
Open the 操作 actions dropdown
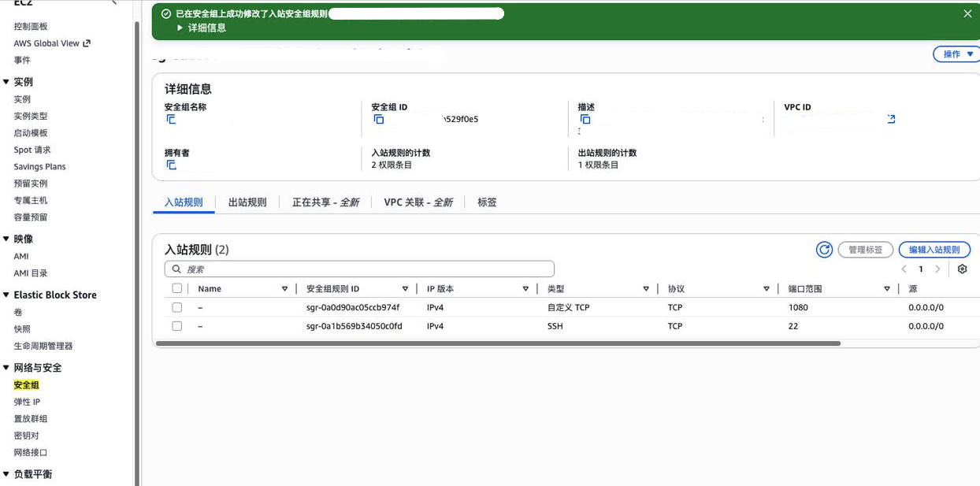click(x=957, y=54)
